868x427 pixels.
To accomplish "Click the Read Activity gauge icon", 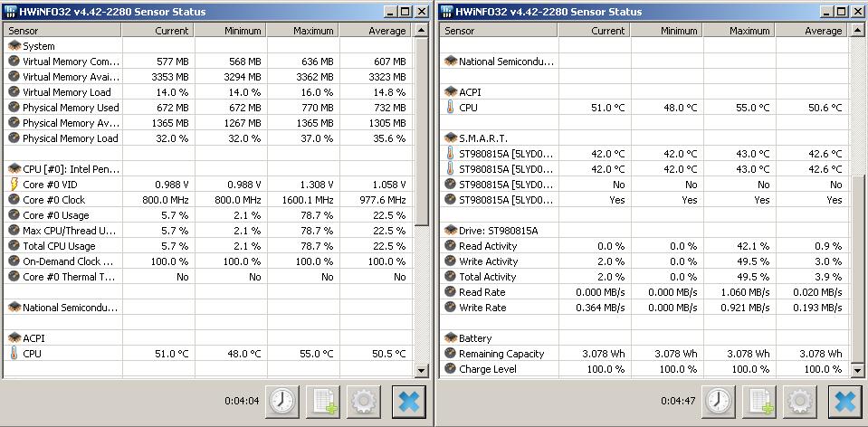I will point(450,245).
